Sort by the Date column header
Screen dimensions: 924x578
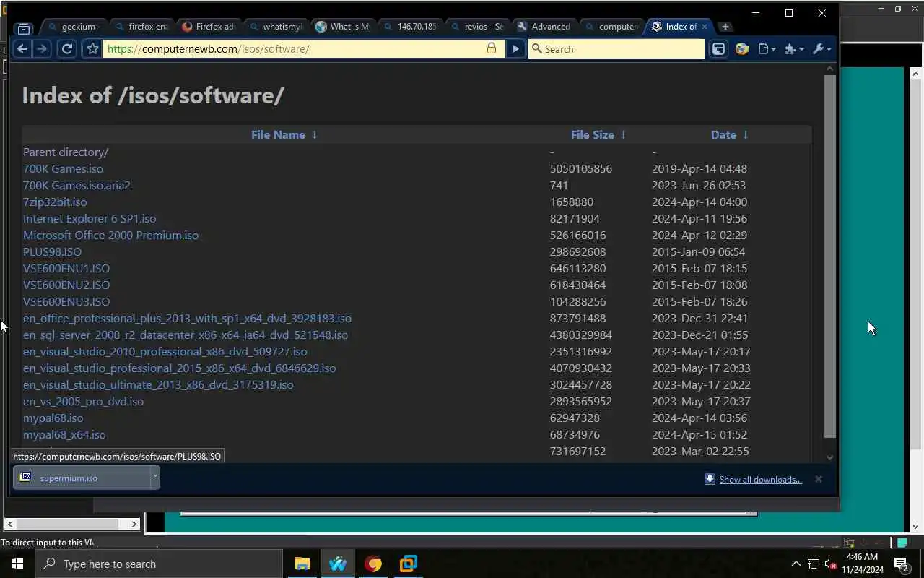(x=723, y=134)
